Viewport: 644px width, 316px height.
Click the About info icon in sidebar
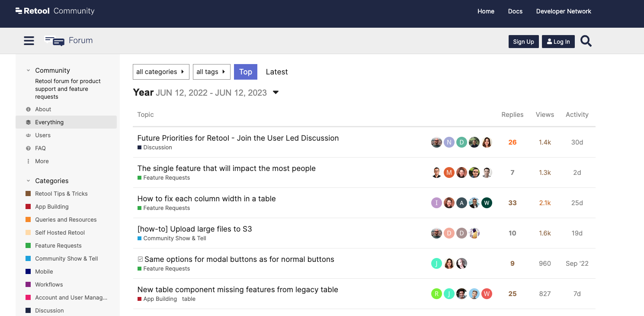[x=29, y=110]
